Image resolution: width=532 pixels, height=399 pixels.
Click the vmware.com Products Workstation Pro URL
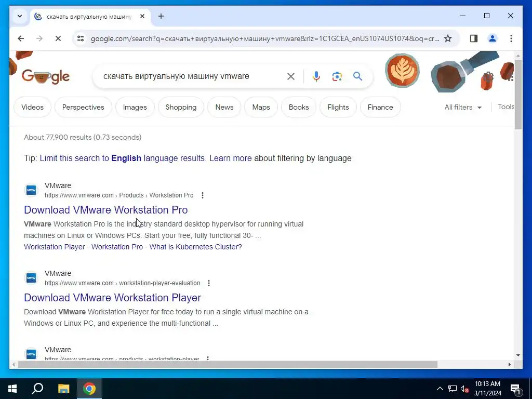[x=119, y=195]
